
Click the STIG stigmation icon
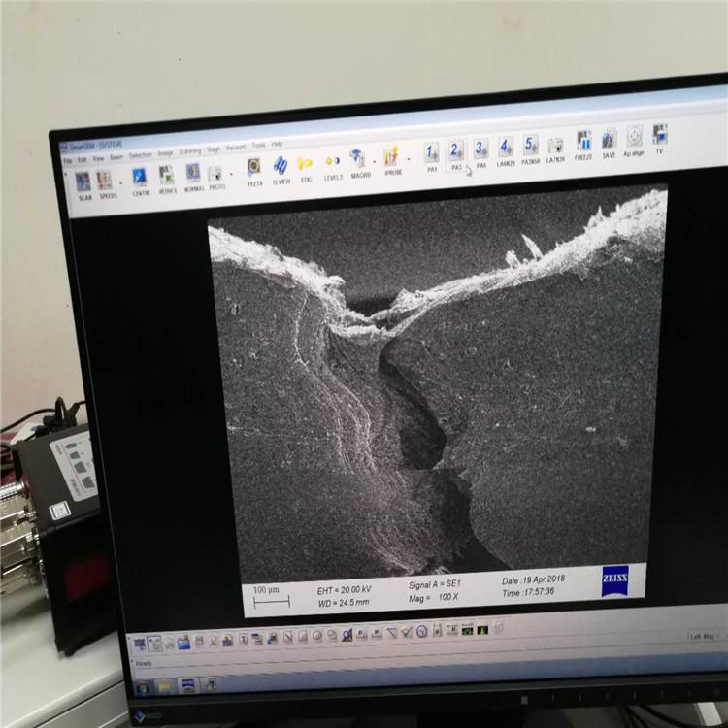click(306, 165)
